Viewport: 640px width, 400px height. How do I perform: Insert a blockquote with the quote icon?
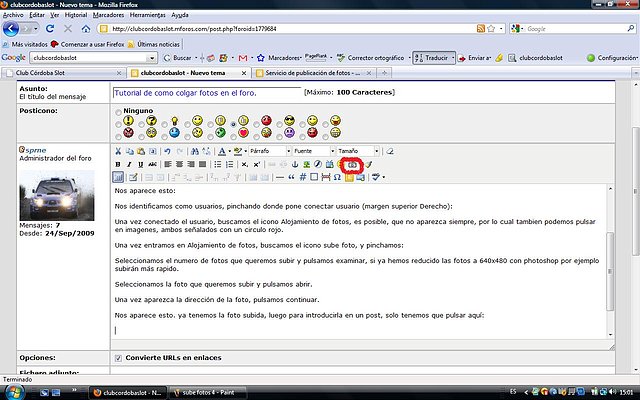[291, 177]
